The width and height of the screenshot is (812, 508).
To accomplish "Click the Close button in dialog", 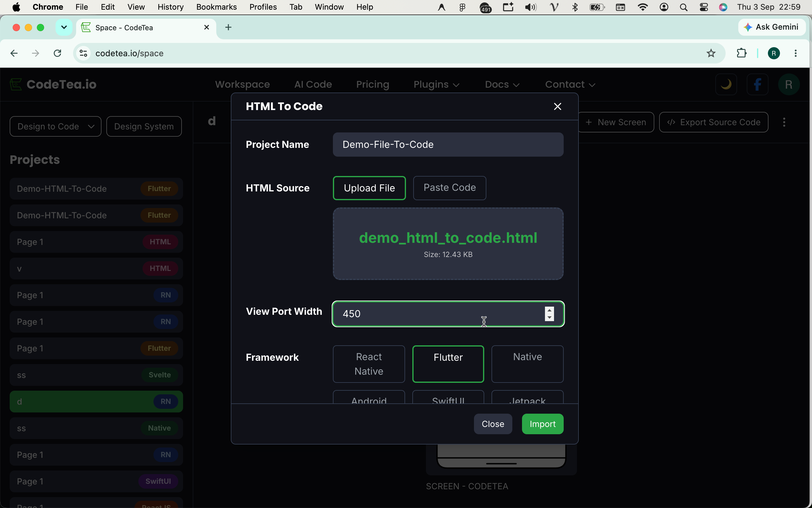I will pyautogui.click(x=493, y=424).
